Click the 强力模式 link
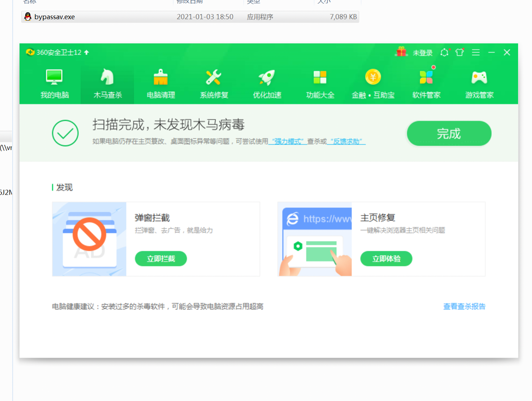This screenshot has width=532, height=401. (x=288, y=141)
